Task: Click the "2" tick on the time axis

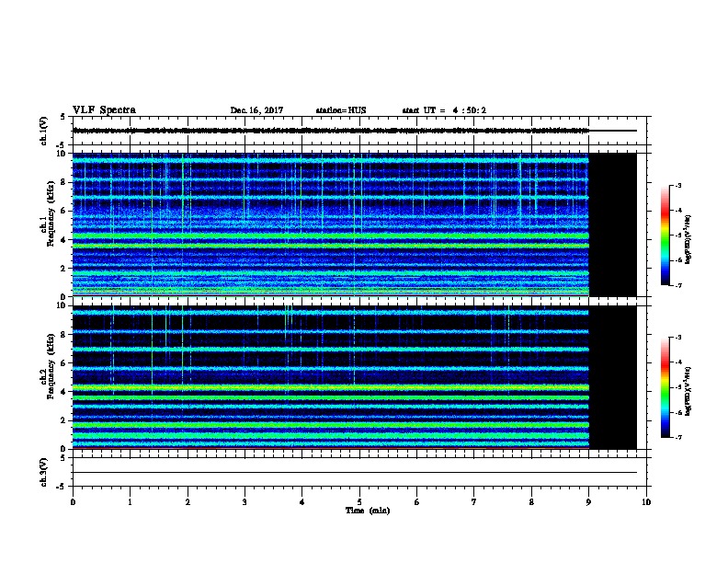Action: coord(188,502)
